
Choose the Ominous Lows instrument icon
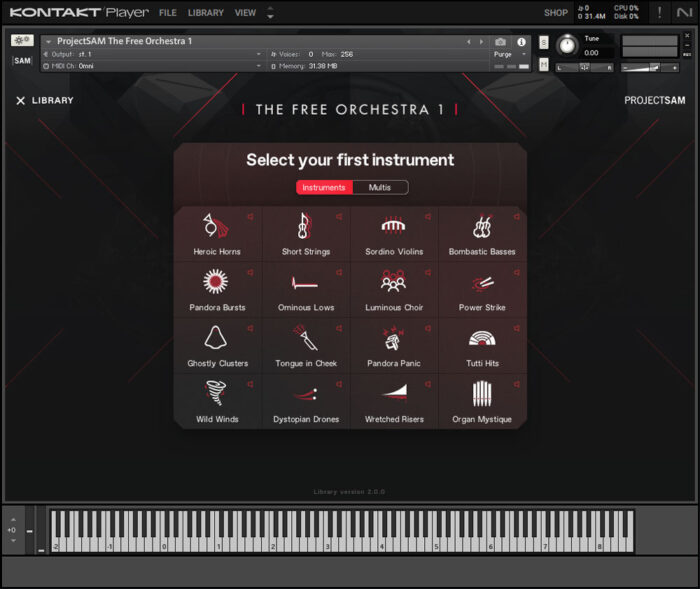(x=304, y=283)
